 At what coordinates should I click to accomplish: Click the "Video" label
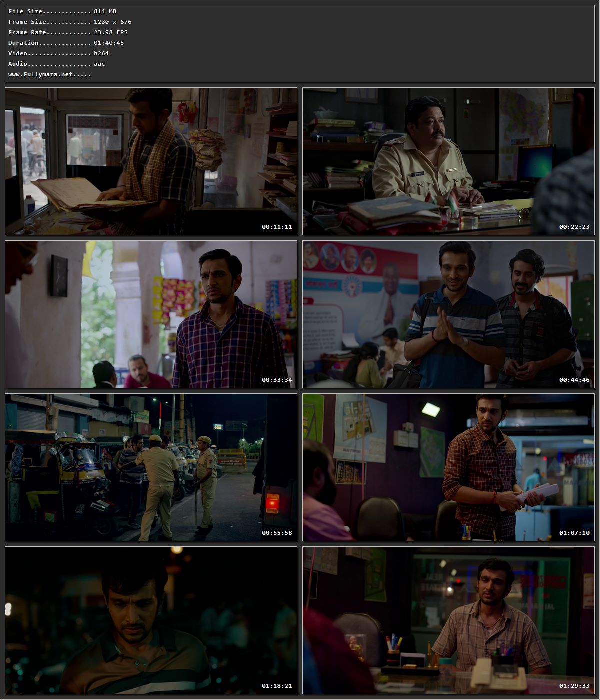18,53
